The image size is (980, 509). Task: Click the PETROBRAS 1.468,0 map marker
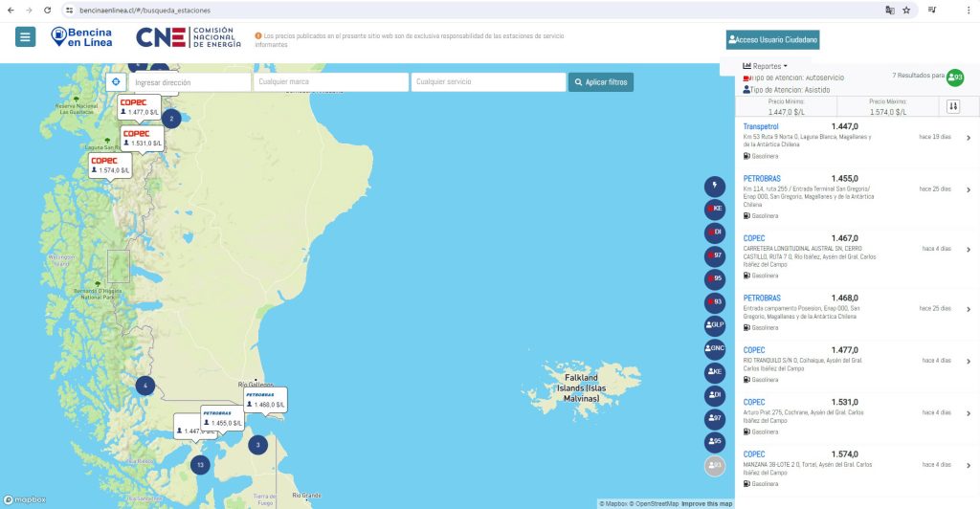(264, 399)
